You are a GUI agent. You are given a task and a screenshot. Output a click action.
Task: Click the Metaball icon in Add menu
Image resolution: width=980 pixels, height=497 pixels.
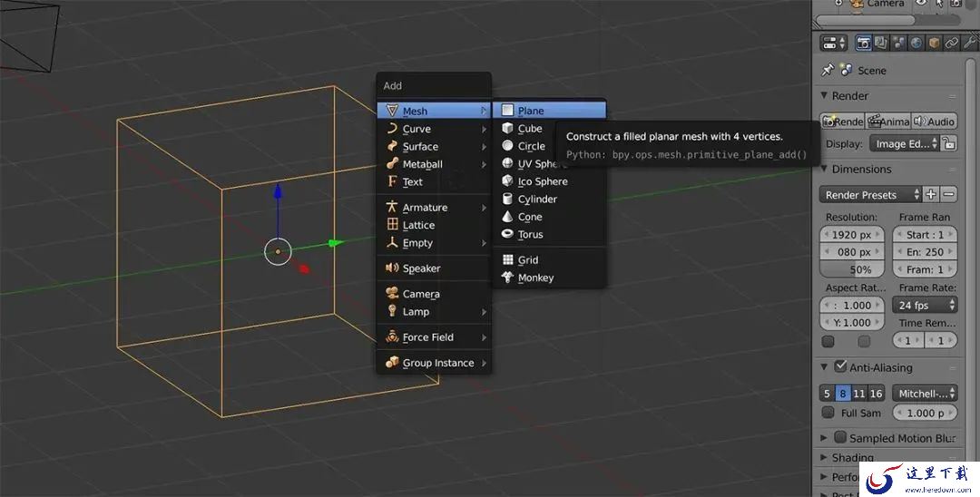click(393, 163)
